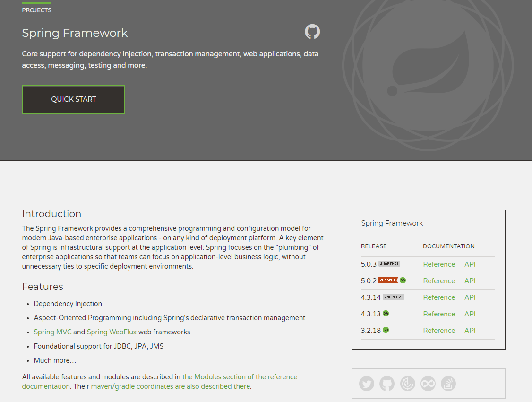Open Reference docs for release 5.0.3

pos(439,264)
